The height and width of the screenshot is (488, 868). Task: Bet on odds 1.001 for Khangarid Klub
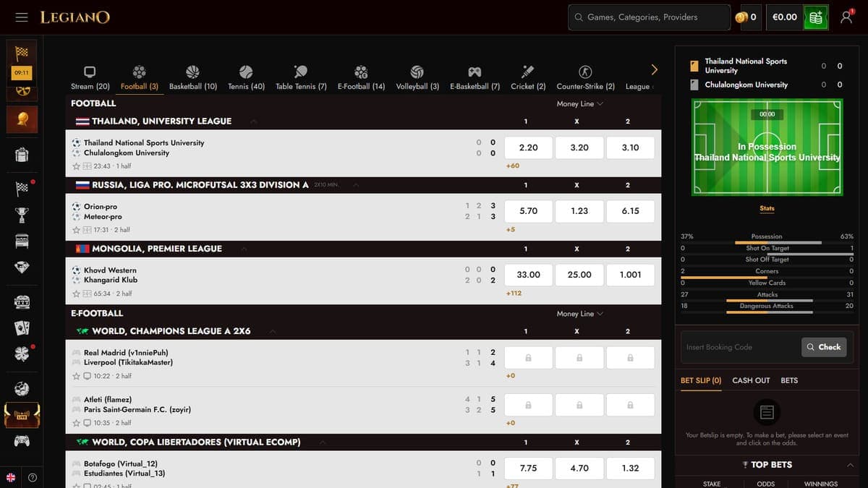click(631, 275)
